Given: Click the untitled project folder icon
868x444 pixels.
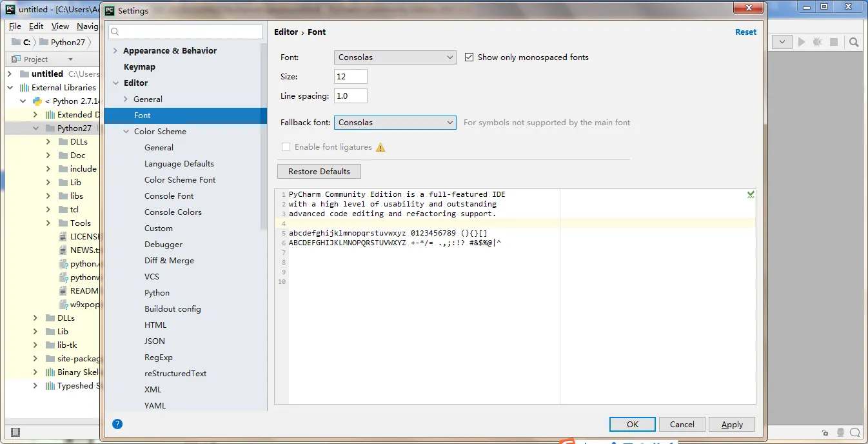Looking at the screenshot, I should (x=25, y=74).
